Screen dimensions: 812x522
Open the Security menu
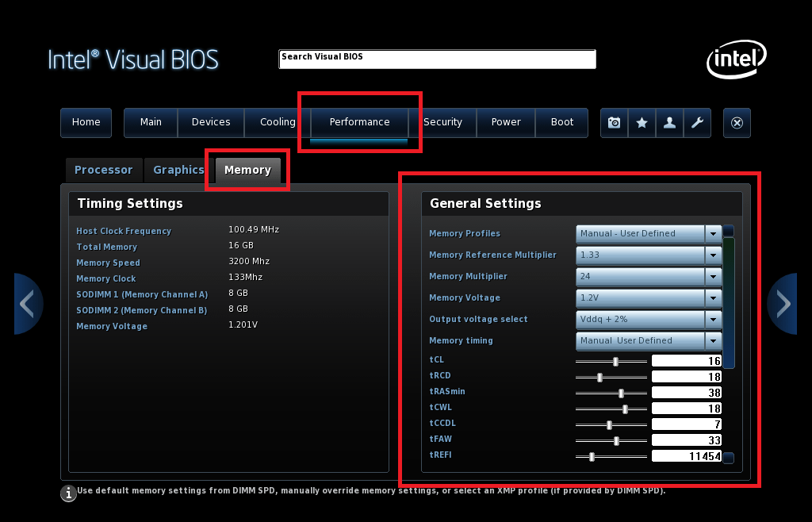tap(442, 123)
